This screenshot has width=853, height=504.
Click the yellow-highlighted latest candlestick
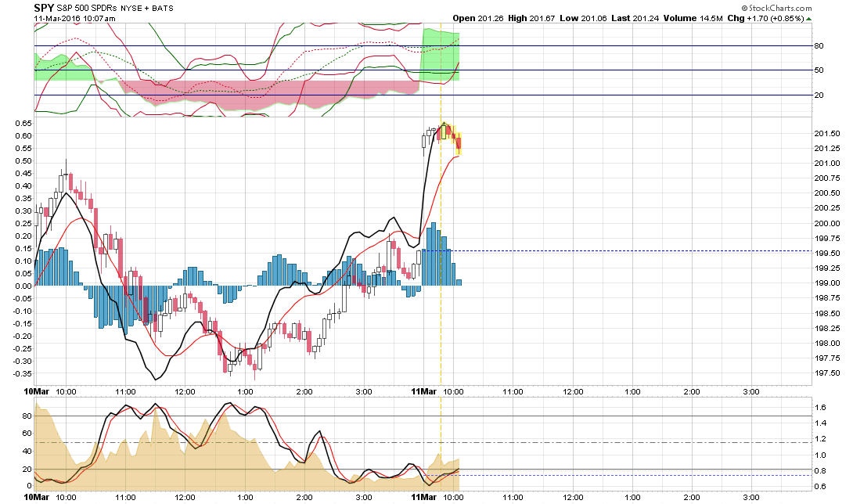pos(459,144)
